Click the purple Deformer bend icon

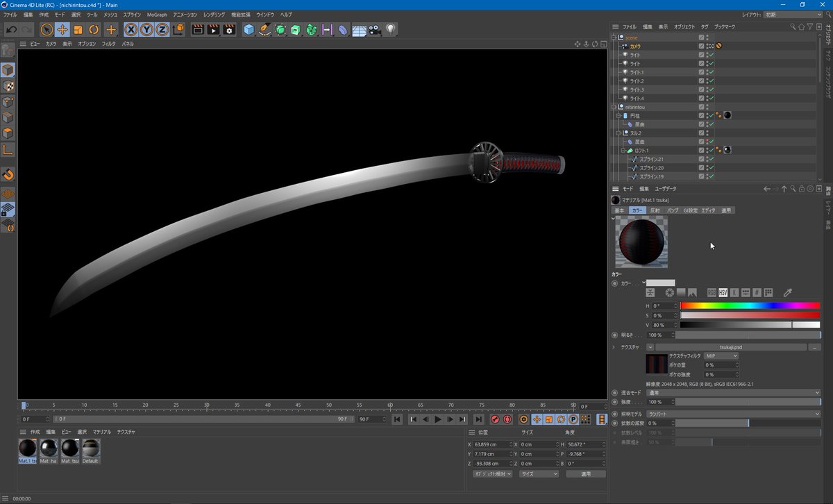click(x=344, y=30)
